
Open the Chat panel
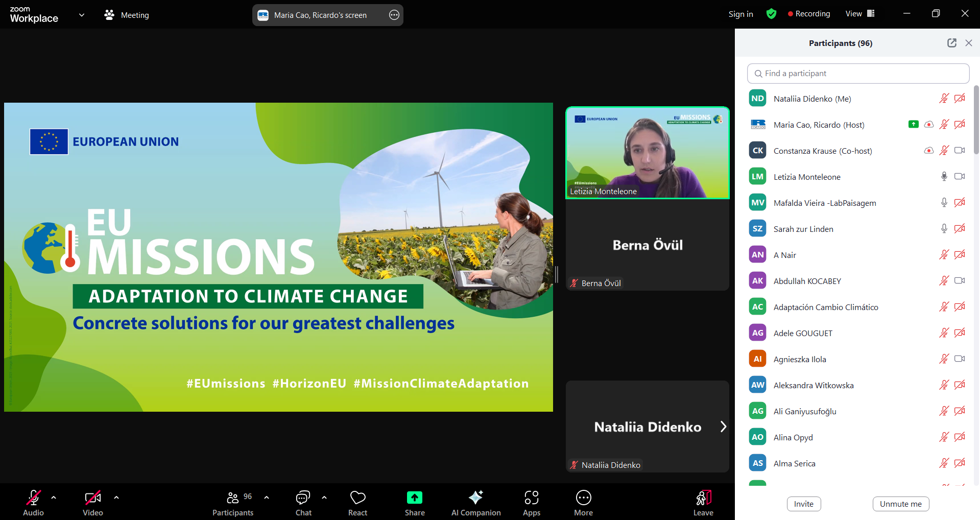[303, 503]
